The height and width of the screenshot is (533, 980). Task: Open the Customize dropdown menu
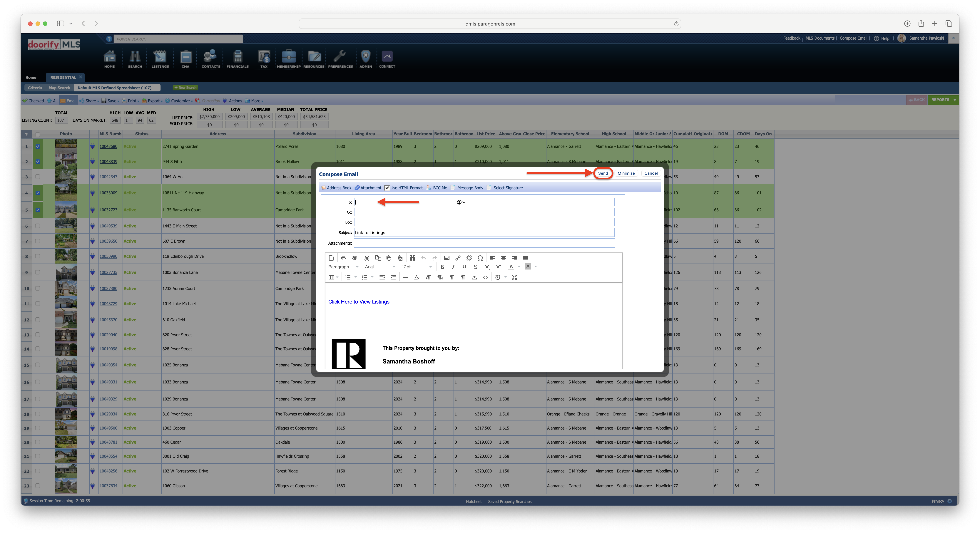coord(179,101)
